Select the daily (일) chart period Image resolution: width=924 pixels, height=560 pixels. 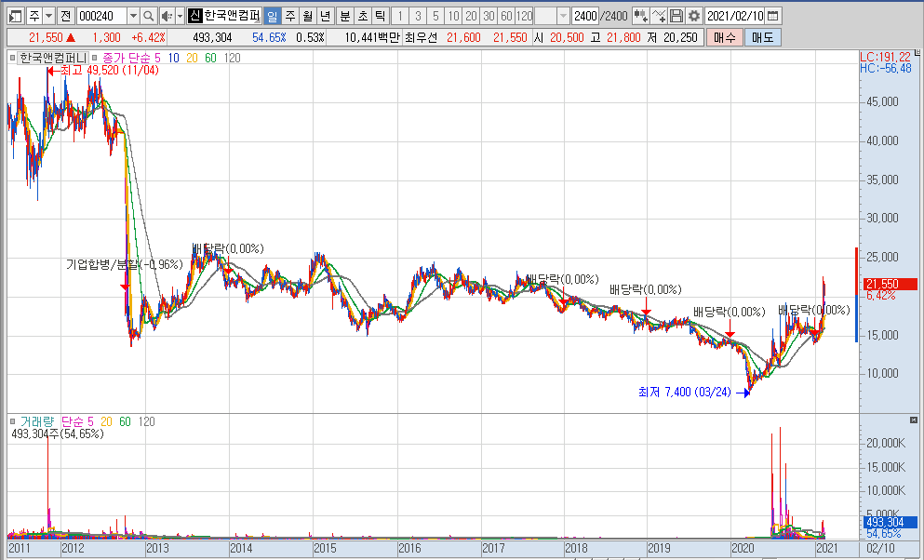271,16
